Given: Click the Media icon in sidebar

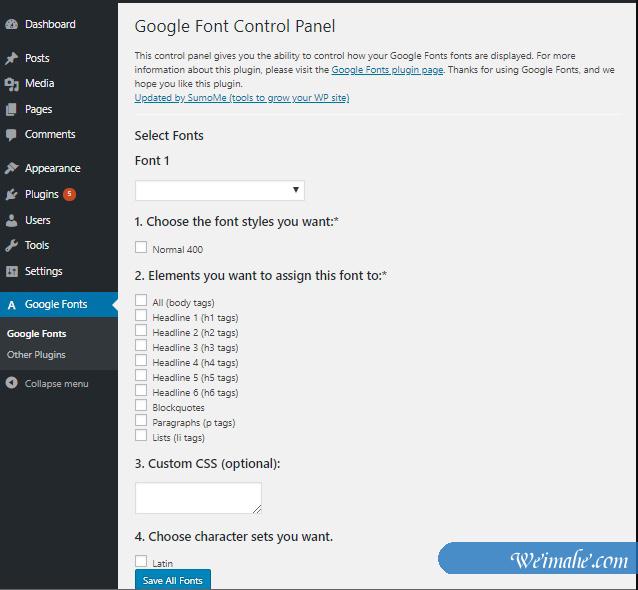Looking at the screenshot, I should pos(11,84).
